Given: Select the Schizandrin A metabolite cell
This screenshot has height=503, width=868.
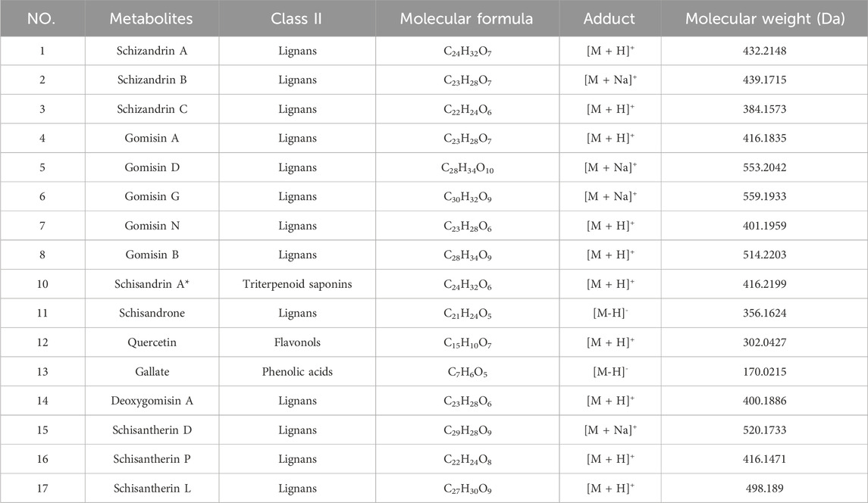Looking at the screenshot, I should (x=151, y=51).
